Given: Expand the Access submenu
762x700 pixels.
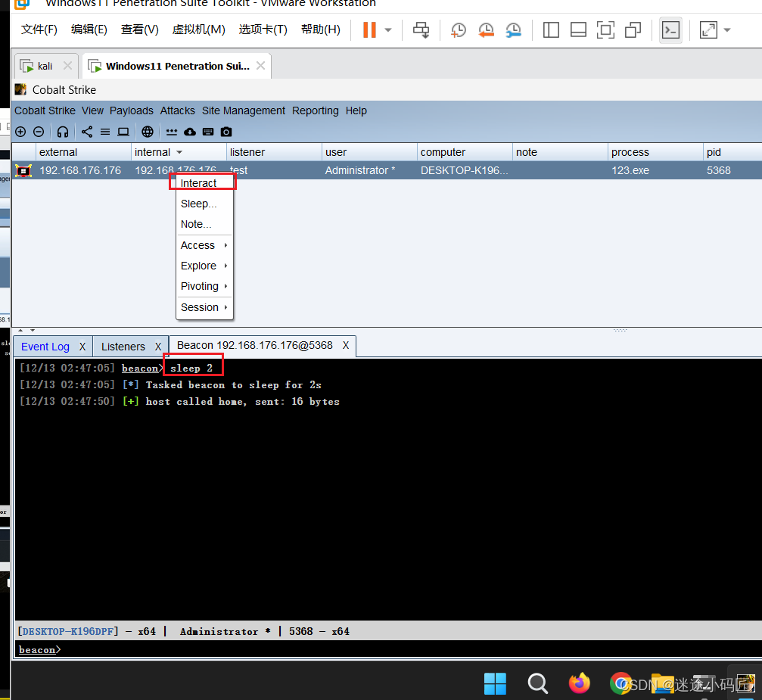Looking at the screenshot, I should tap(204, 245).
